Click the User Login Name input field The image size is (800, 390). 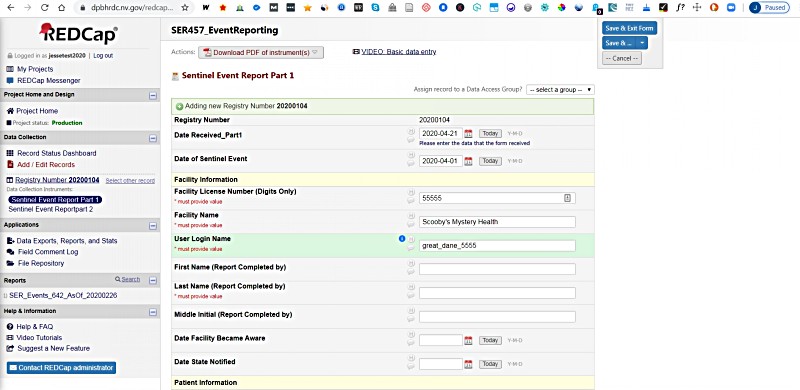(x=497, y=246)
